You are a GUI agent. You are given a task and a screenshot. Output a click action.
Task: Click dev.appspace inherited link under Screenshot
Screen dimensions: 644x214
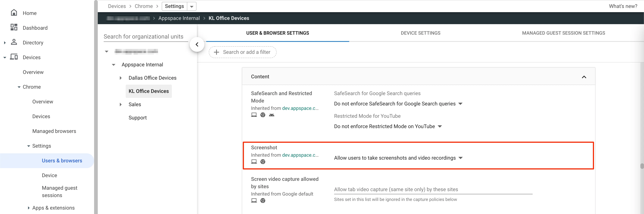coord(300,155)
